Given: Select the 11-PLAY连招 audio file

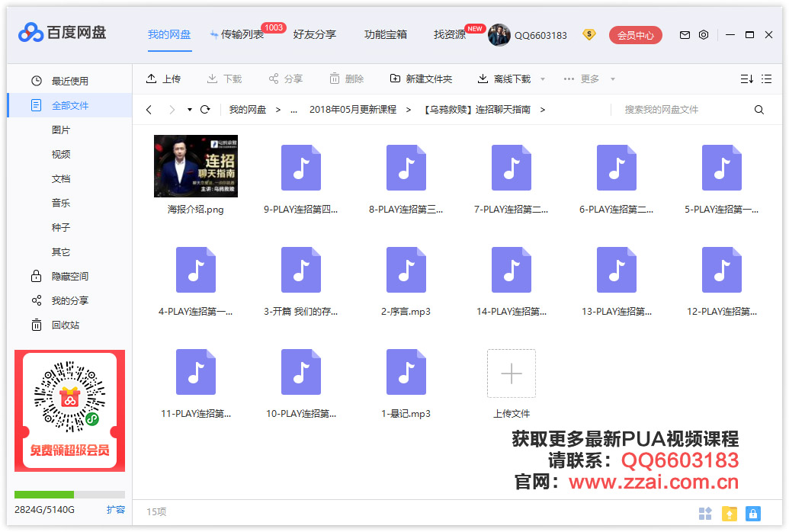Looking at the screenshot, I should [196, 372].
